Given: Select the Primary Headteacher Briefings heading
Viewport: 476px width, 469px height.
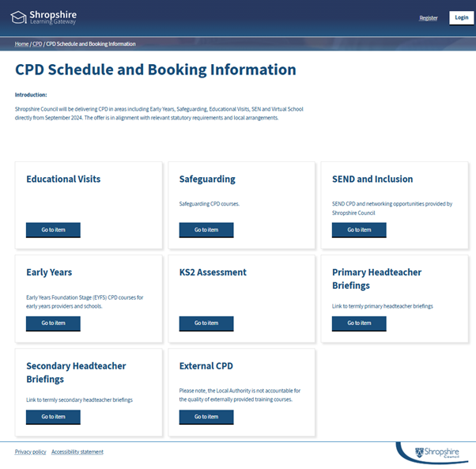Looking at the screenshot, I should click(376, 279).
